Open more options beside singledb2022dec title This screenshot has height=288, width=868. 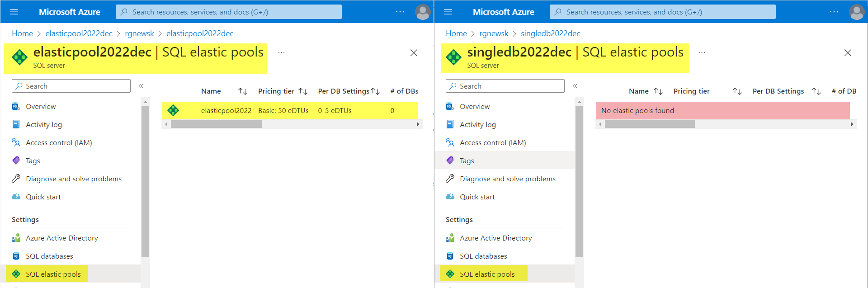click(702, 53)
